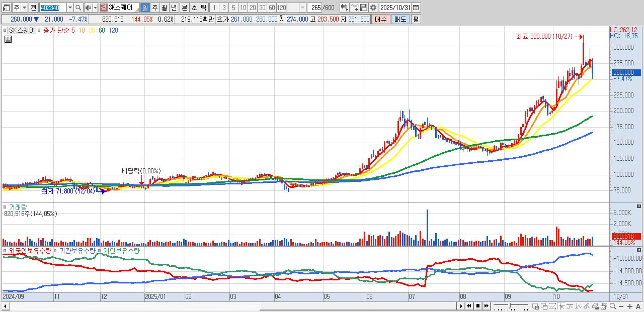Choose interval 60 button
Image resolution: width=644 pixels, height=312 pixels.
[272, 8]
